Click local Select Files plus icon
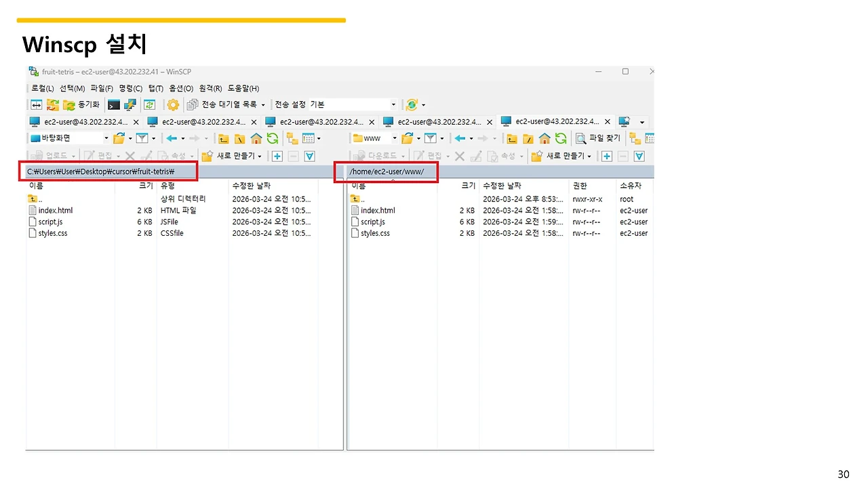Screen dimensions: 868x488 [x=277, y=156]
